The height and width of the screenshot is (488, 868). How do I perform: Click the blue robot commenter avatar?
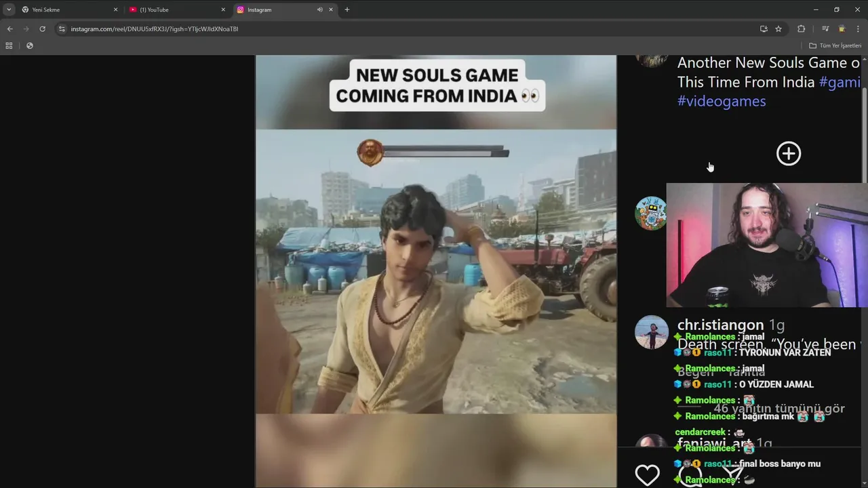(651, 213)
